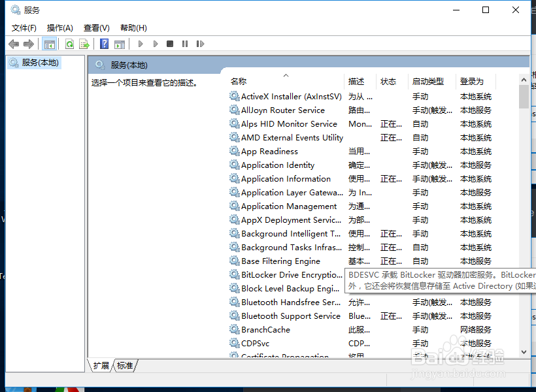
Task: Click the Mon... description of Alps HID
Action: click(x=360, y=124)
